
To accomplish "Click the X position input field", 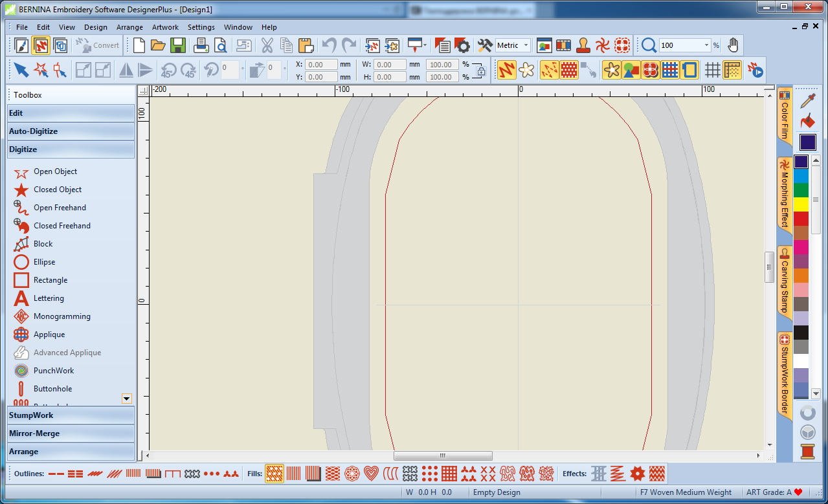I will [322, 65].
